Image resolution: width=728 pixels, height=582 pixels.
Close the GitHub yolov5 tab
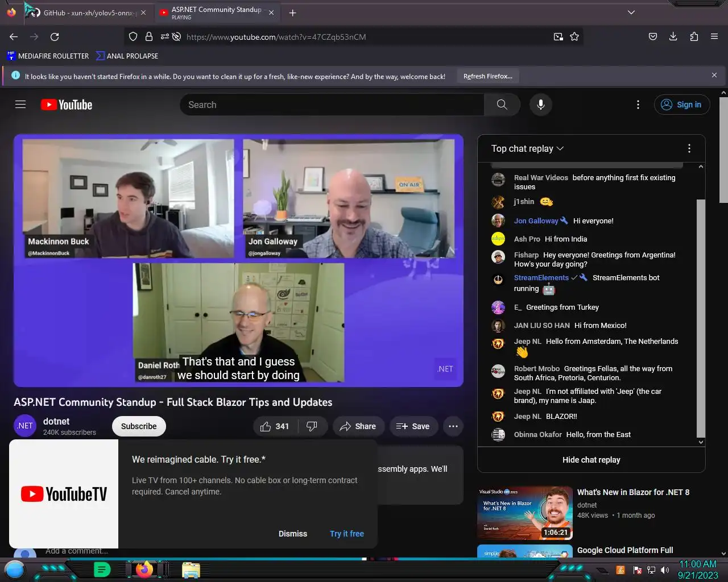[143, 13]
